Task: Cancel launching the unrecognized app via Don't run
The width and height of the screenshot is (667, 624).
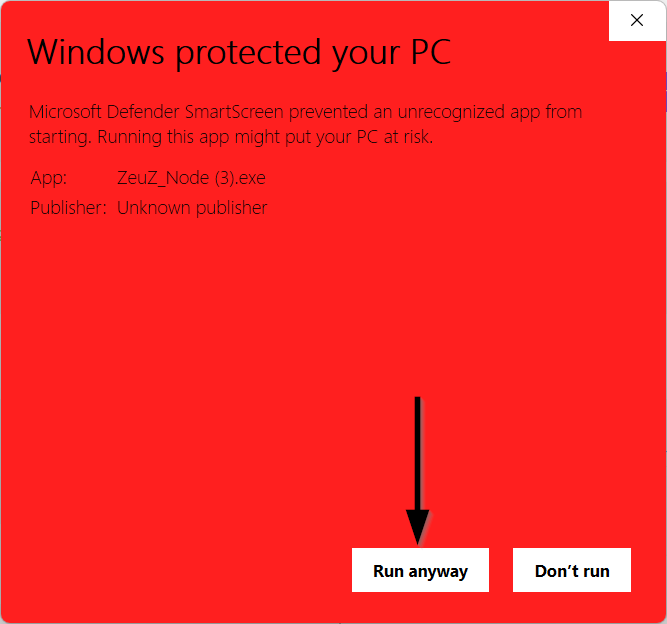Action: [572, 570]
